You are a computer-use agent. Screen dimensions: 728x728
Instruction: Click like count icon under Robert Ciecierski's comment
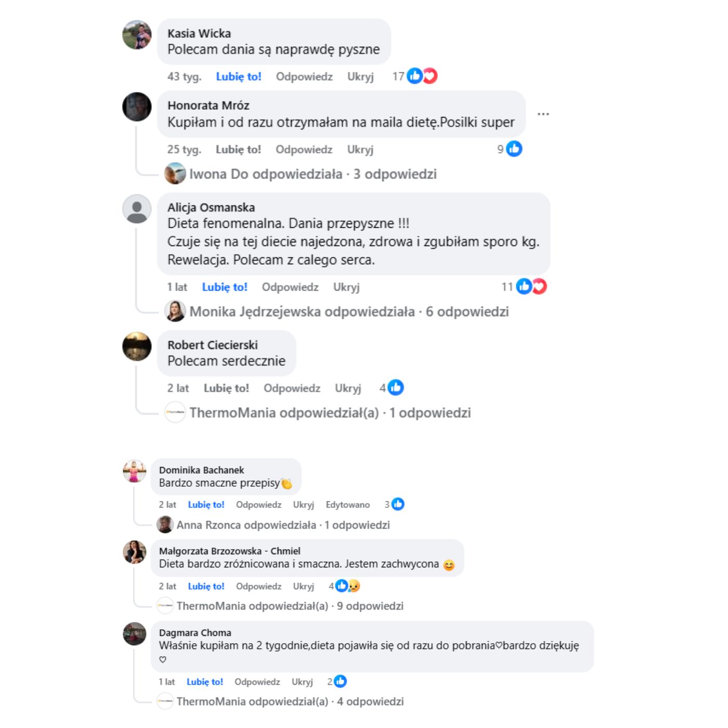[396, 387]
